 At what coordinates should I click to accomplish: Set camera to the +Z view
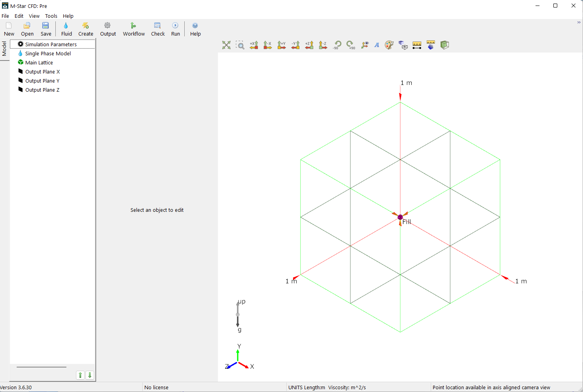pos(309,45)
